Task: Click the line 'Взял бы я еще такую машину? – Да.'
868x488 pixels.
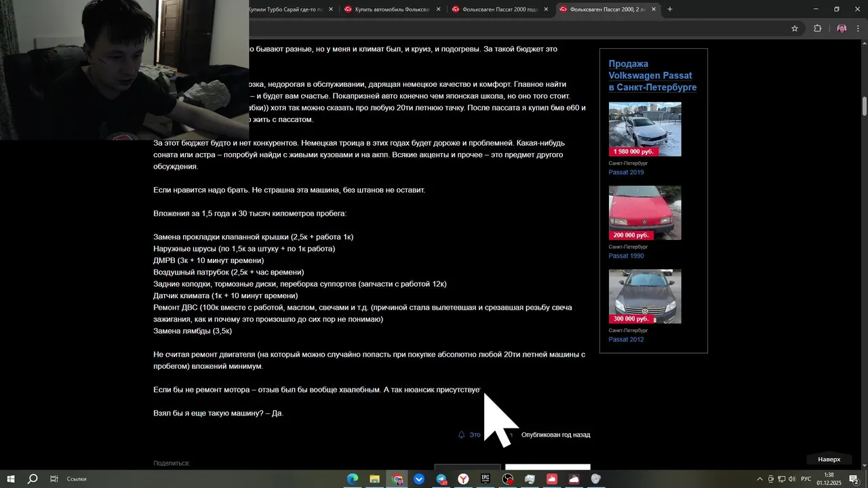Action: tap(218, 413)
